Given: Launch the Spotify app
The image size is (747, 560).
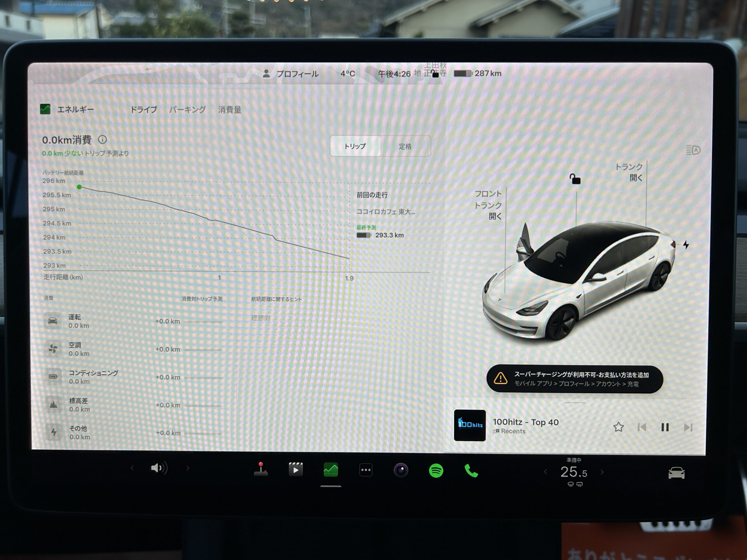Looking at the screenshot, I should pyautogui.click(x=436, y=470).
